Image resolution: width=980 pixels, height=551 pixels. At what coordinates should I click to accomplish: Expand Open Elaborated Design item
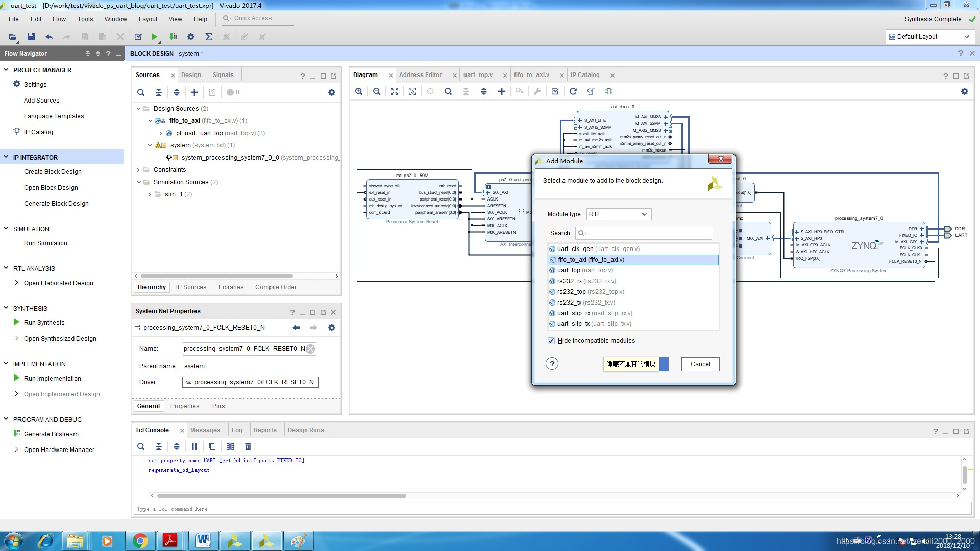pyautogui.click(x=16, y=283)
